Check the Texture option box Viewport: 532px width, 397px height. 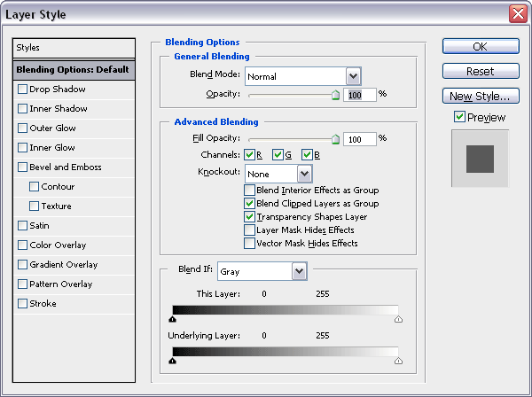[x=34, y=206]
